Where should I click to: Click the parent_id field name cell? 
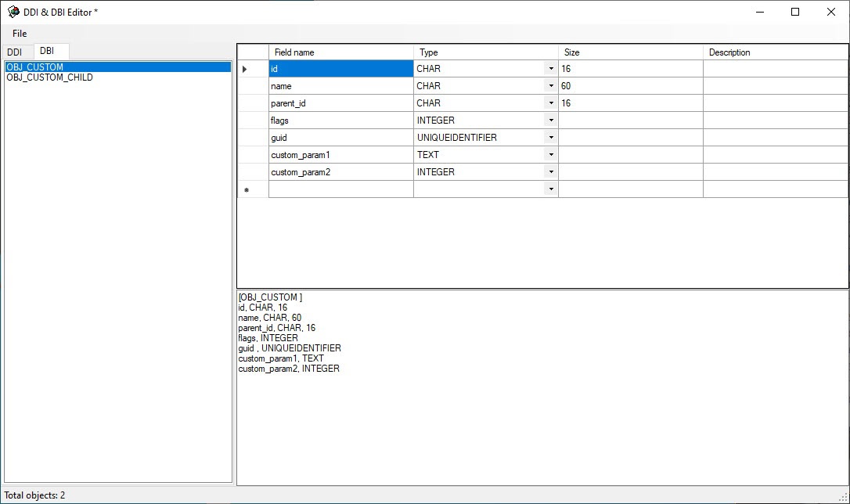tap(340, 103)
